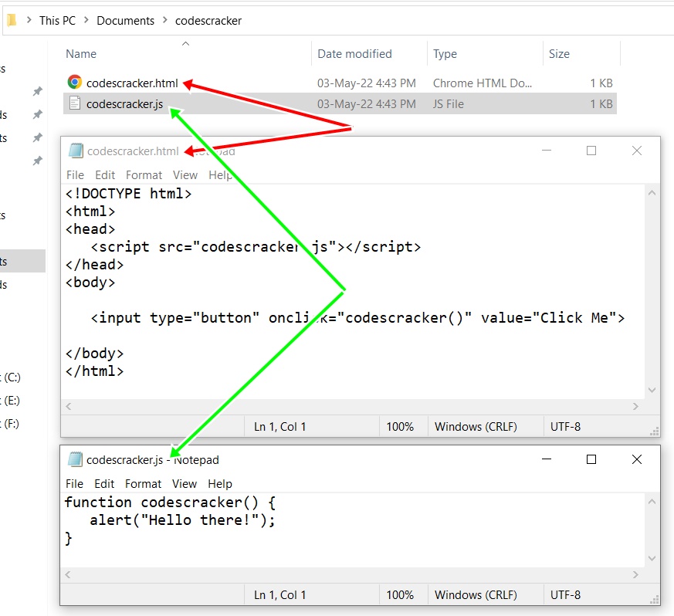Click the Notepad icon in codescracker.js title bar
Image resolution: width=674 pixels, height=616 pixels.
pos(74,459)
